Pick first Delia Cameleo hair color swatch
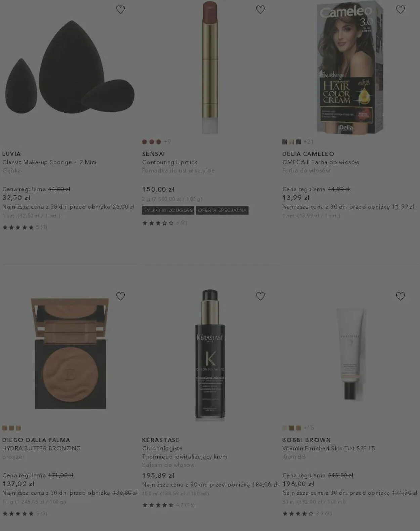This screenshot has width=420, height=531. [285, 142]
